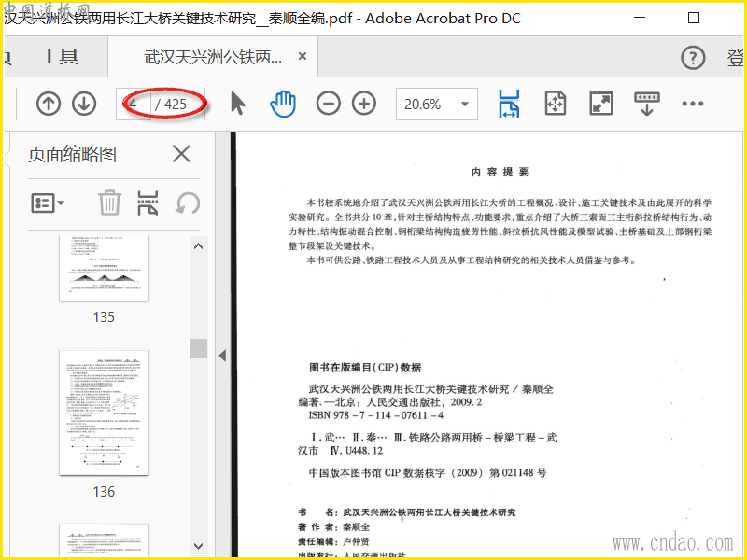Switch to the 工具 tab
Screen dimensions: 747x560
[x=59, y=57]
